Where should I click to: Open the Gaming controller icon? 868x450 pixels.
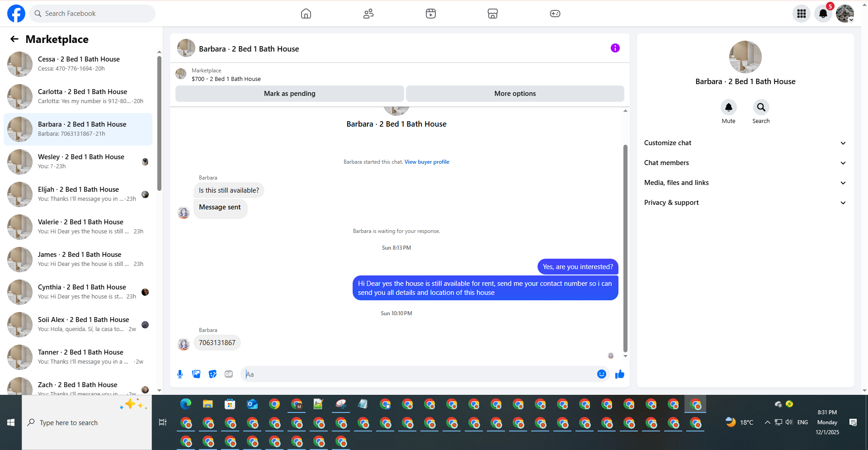coord(555,14)
